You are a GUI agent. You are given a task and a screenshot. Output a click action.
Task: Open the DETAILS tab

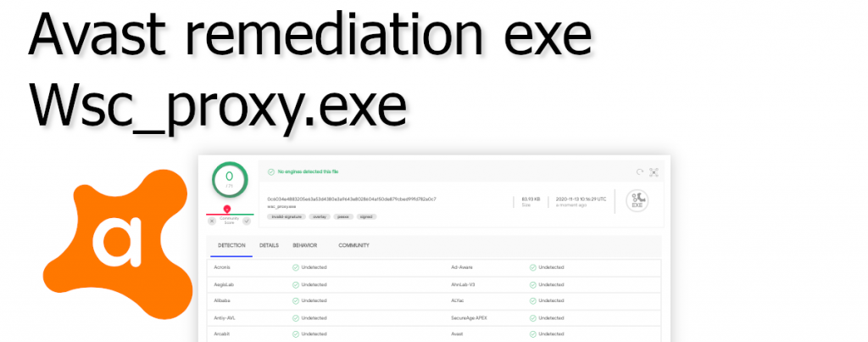tap(269, 245)
